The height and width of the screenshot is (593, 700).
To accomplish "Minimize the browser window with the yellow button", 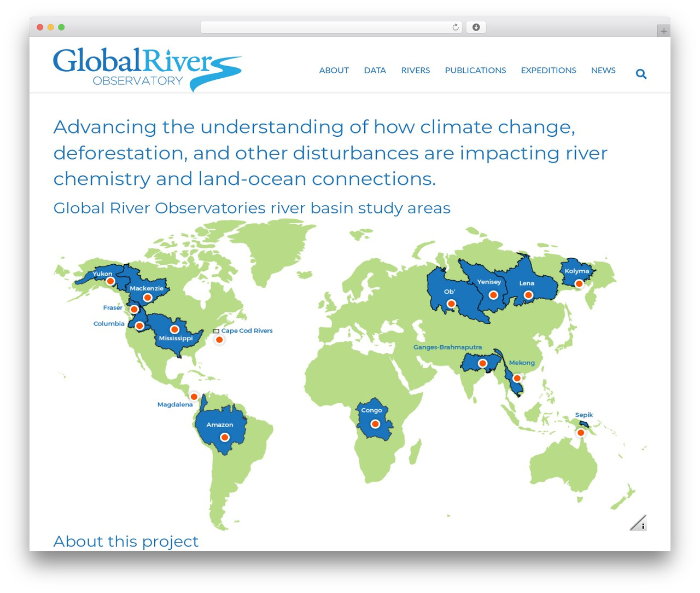I will click(50, 27).
